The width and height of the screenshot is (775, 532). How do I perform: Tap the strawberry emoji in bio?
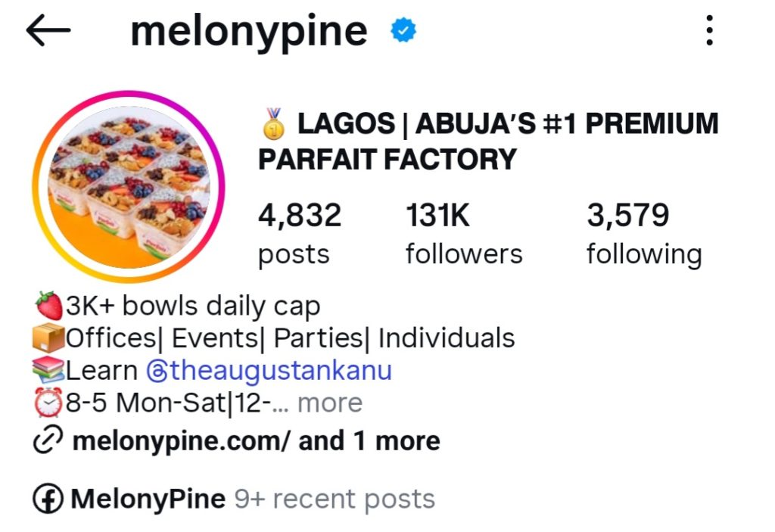pos(49,306)
